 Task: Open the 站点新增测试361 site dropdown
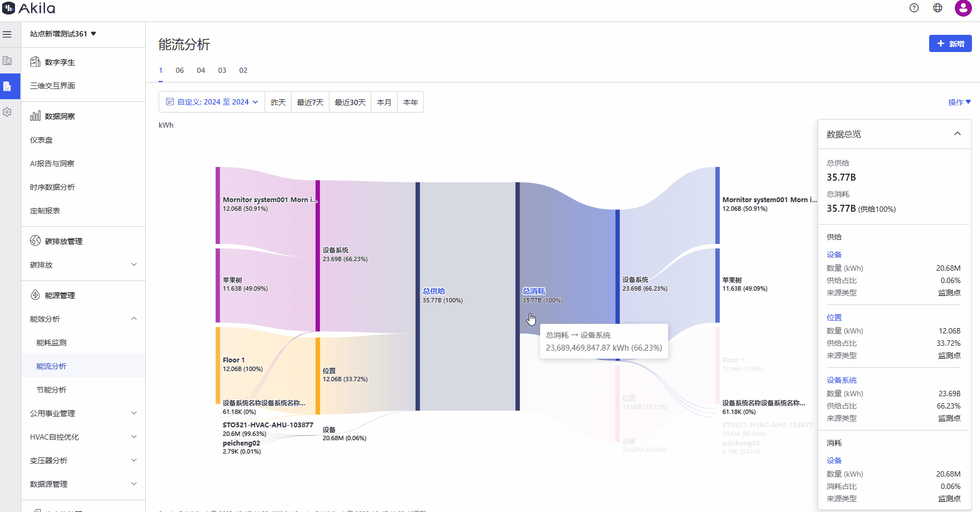coord(63,34)
